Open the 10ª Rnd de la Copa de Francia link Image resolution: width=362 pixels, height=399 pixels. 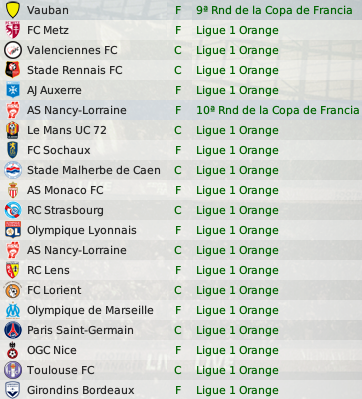[278, 110]
